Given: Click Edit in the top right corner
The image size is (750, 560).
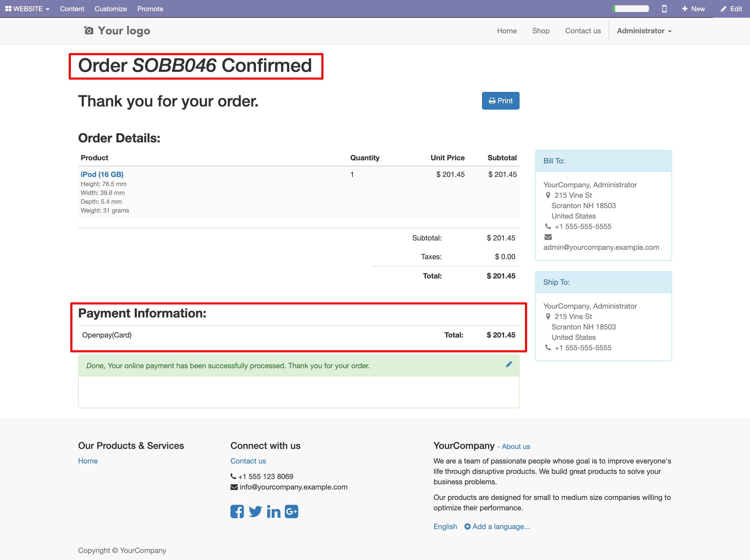Looking at the screenshot, I should (731, 9).
